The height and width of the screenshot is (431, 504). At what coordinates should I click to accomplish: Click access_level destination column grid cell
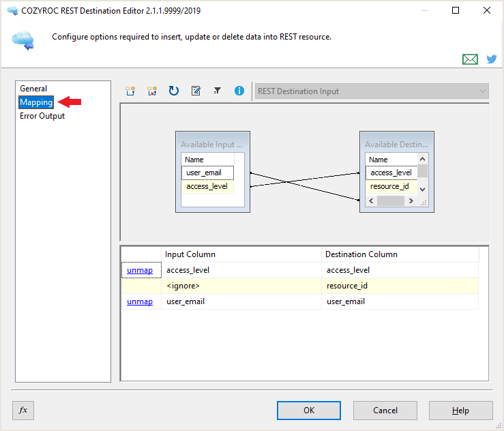click(400, 270)
